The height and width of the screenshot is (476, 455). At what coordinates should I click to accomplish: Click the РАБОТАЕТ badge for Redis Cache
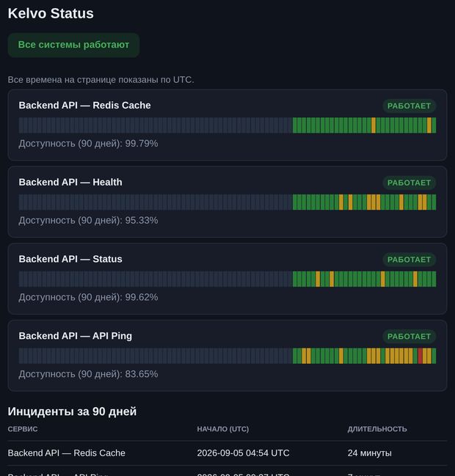pyautogui.click(x=409, y=106)
